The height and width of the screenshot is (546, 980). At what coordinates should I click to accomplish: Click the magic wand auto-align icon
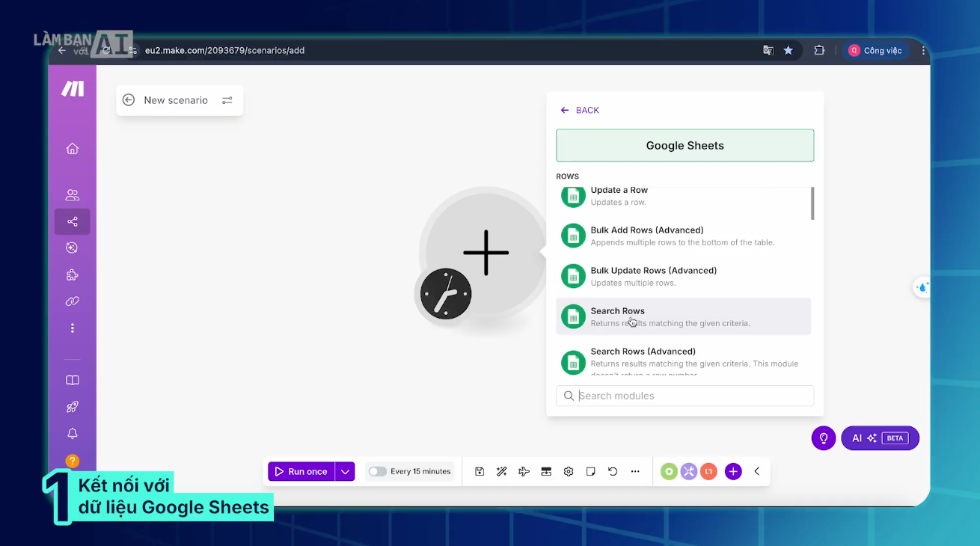[502, 471]
